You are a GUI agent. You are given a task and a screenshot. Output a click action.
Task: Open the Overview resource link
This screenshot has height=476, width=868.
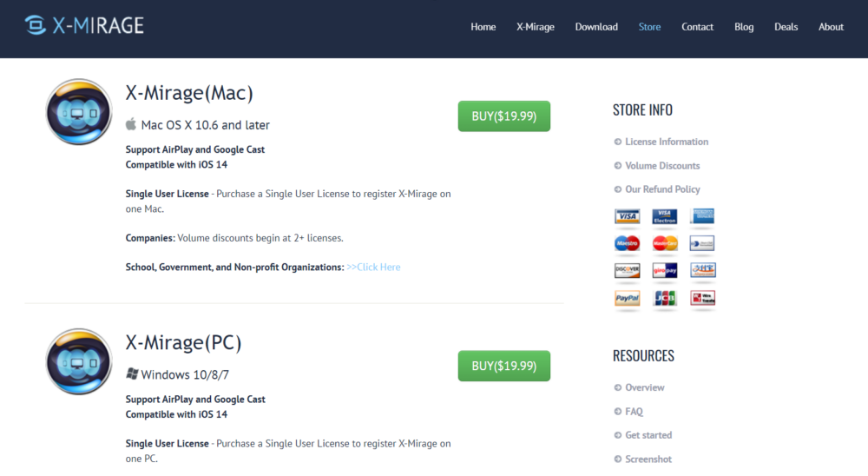pyautogui.click(x=645, y=388)
